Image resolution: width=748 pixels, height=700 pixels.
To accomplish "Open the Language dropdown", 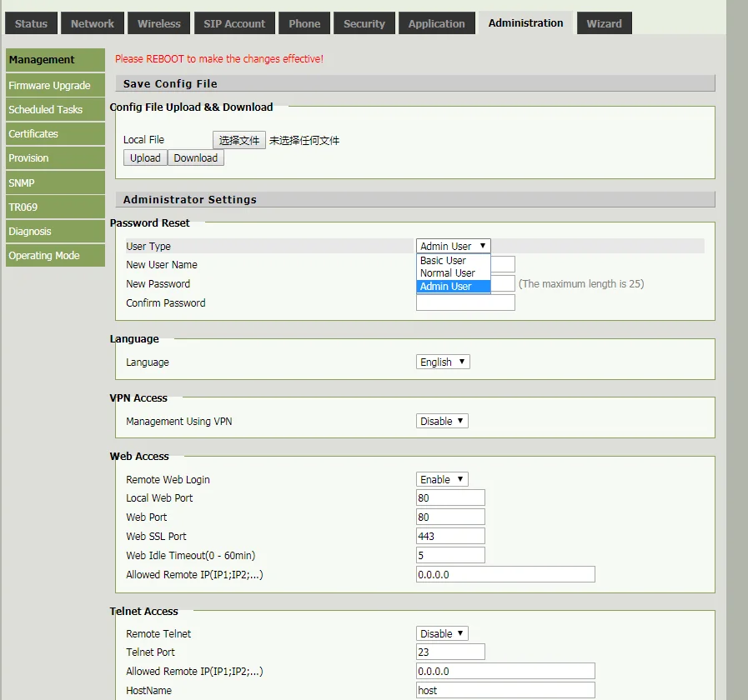I will point(443,362).
